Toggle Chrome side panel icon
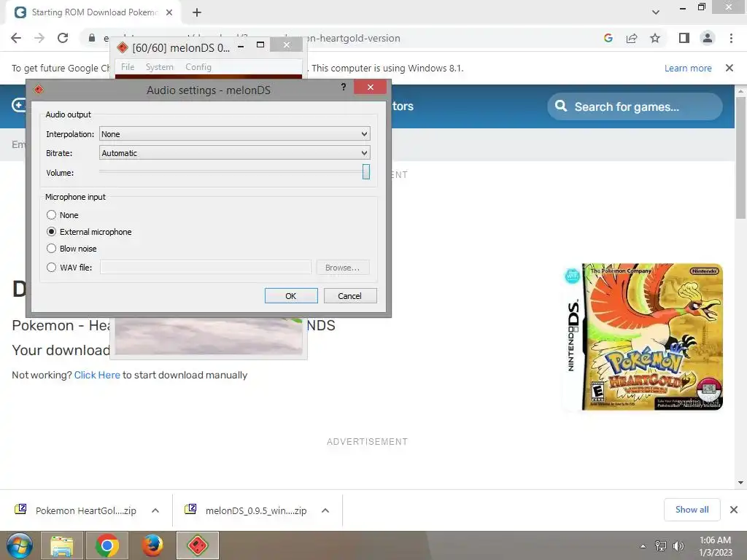Screen dimensions: 747x560 (684, 38)
